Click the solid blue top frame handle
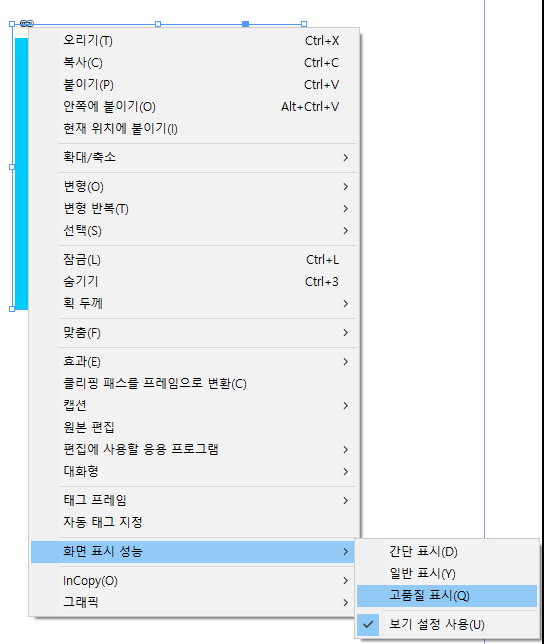This screenshot has width=544, height=644. (x=246, y=24)
